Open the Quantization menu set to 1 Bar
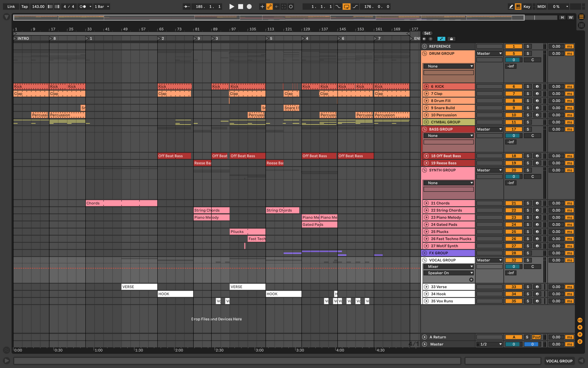 coord(102,7)
